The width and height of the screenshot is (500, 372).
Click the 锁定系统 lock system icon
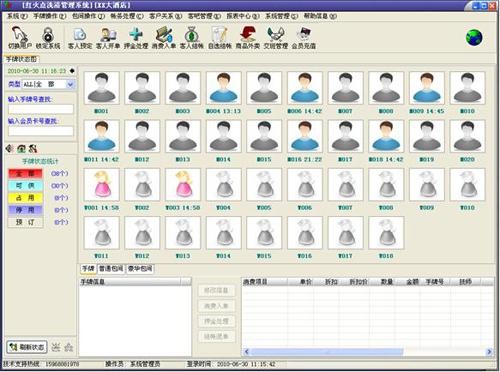coord(48,37)
